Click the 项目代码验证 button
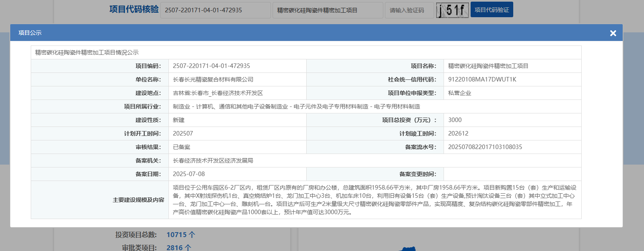 click(x=492, y=10)
